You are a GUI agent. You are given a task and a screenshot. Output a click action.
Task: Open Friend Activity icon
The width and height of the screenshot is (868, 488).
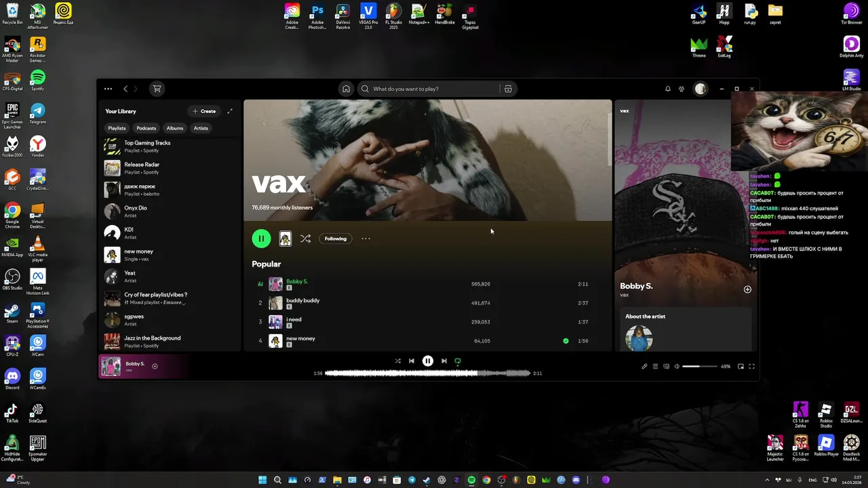(x=682, y=89)
